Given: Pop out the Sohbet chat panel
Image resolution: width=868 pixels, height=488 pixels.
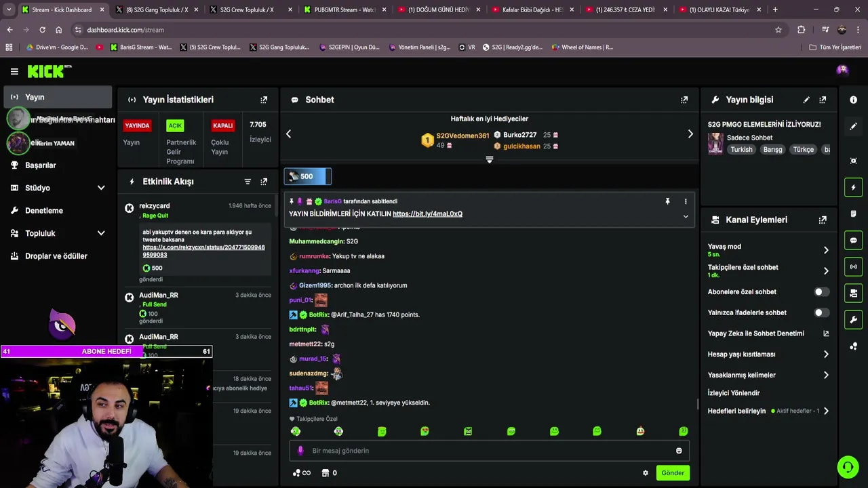Looking at the screenshot, I should (684, 100).
